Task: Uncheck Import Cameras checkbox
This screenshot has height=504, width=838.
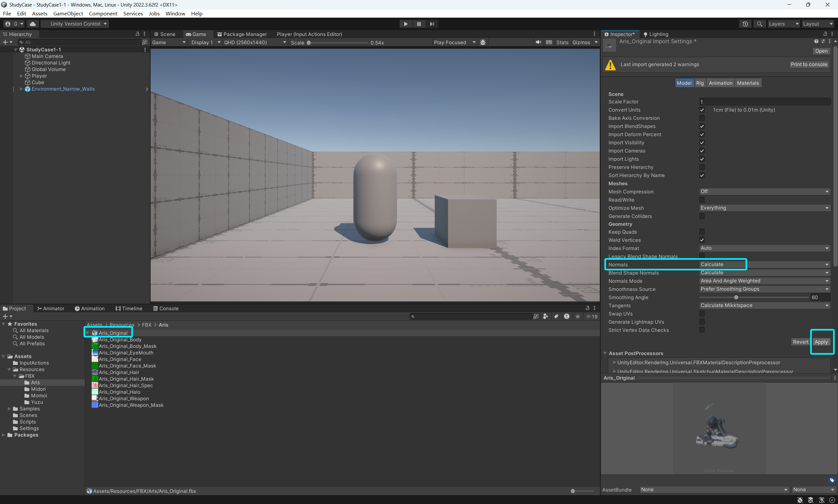Action: coord(702,151)
